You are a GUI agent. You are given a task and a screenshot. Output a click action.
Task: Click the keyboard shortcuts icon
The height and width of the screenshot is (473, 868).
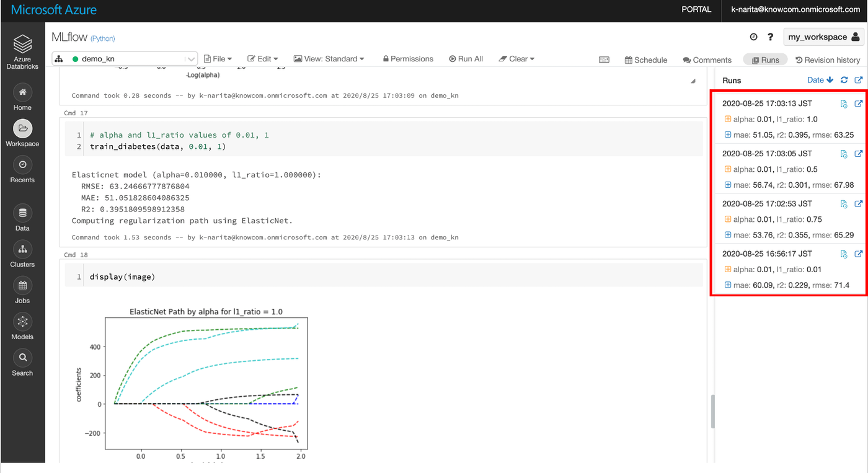click(604, 60)
